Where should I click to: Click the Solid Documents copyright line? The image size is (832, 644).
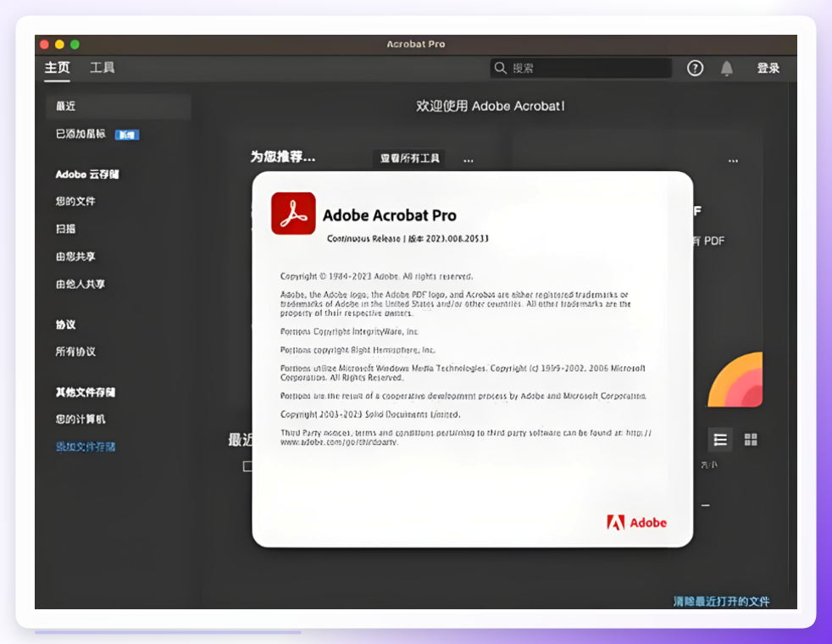[370, 414]
